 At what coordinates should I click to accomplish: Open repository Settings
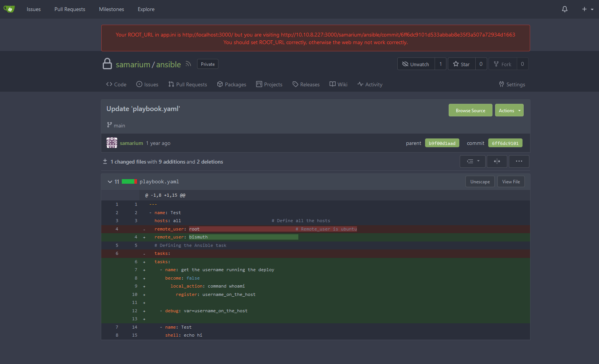(512, 84)
